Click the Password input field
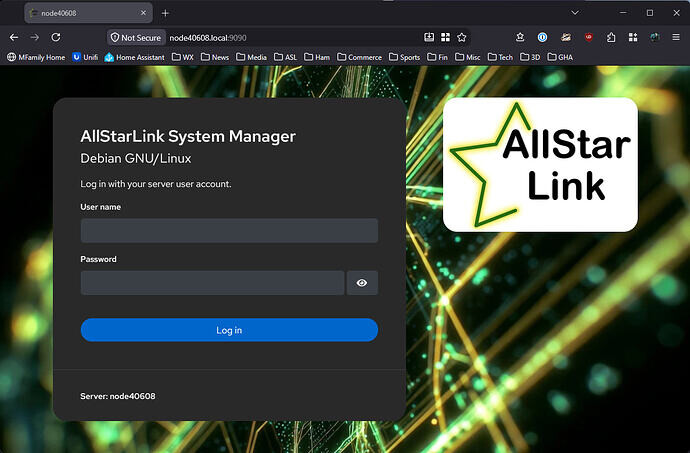 pyautogui.click(x=213, y=283)
